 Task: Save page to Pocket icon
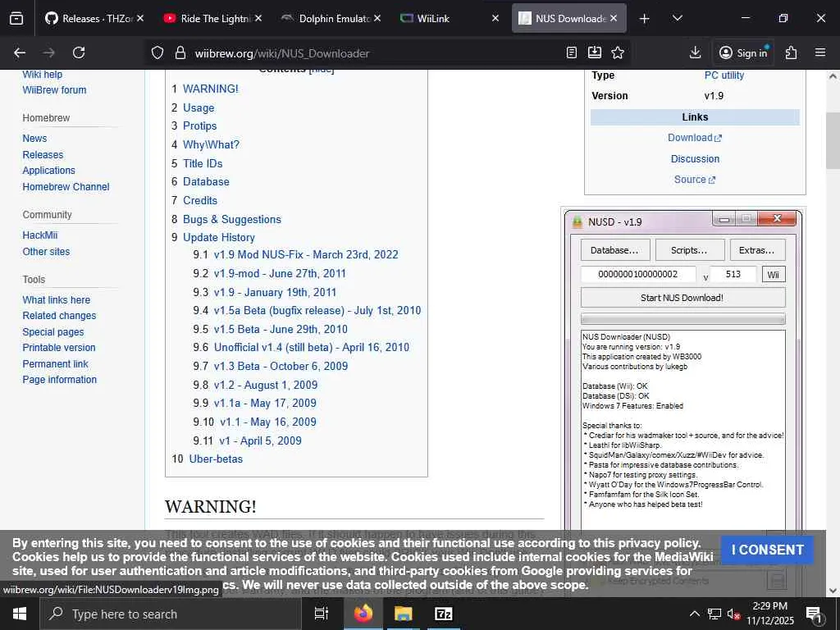tap(595, 52)
